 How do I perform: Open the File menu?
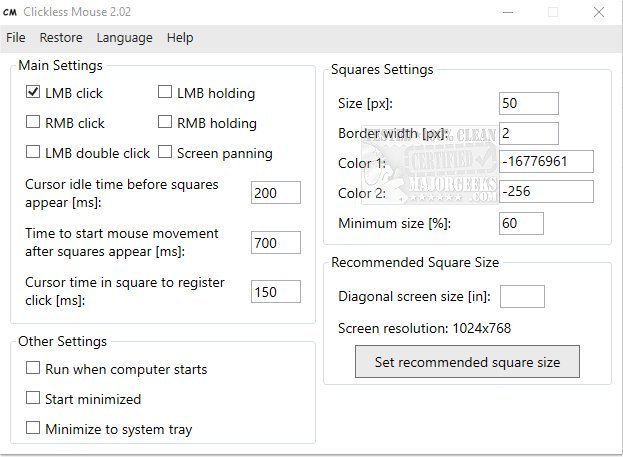click(16, 38)
